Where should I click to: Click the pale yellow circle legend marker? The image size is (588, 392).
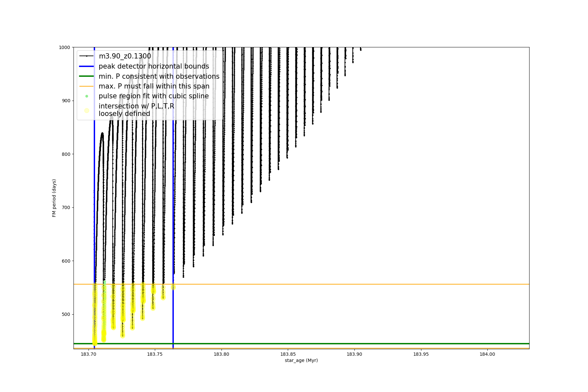87,110
